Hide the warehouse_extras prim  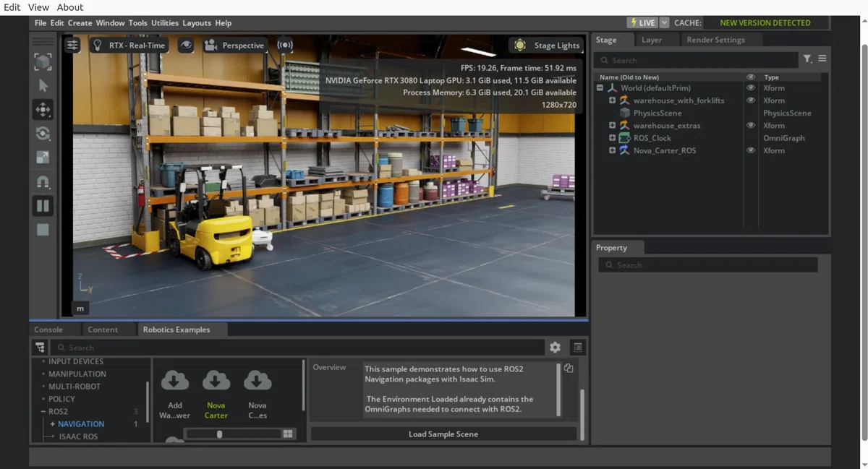pyautogui.click(x=751, y=126)
